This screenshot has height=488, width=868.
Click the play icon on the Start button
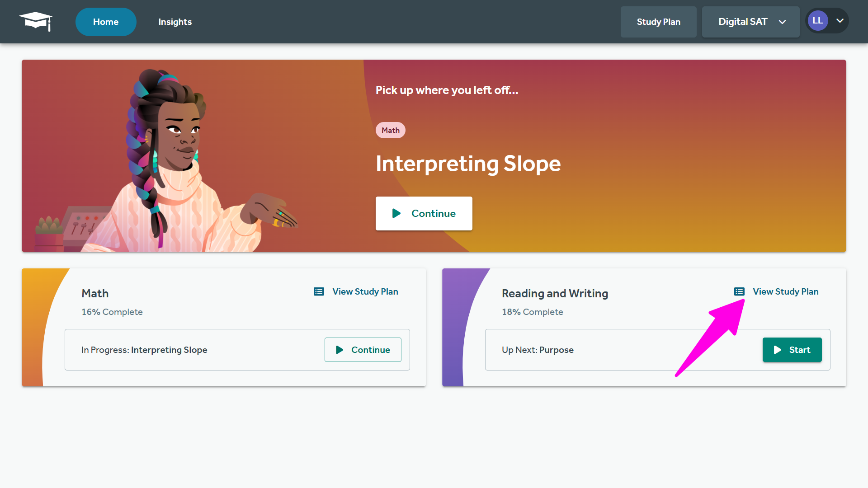[778, 350]
